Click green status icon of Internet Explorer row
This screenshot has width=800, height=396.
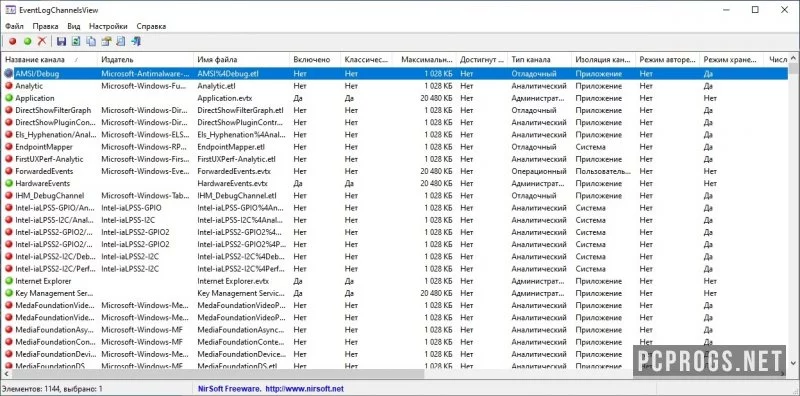[x=8, y=281]
